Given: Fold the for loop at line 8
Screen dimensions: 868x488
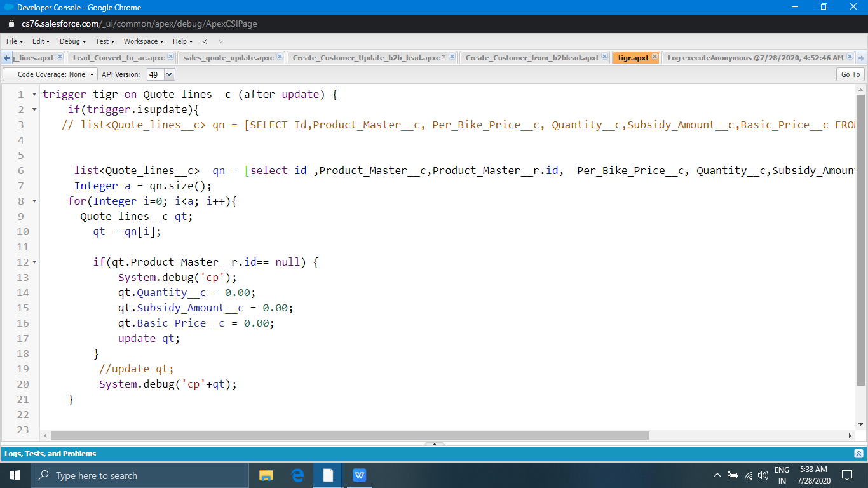Looking at the screenshot, I should point(34,201).
